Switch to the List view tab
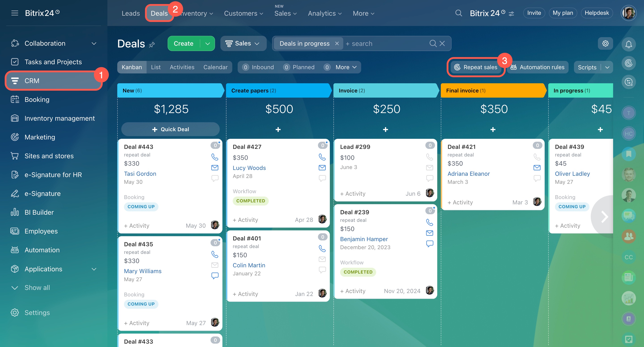This screenshot has width=644, height=347. click(156, 67)
